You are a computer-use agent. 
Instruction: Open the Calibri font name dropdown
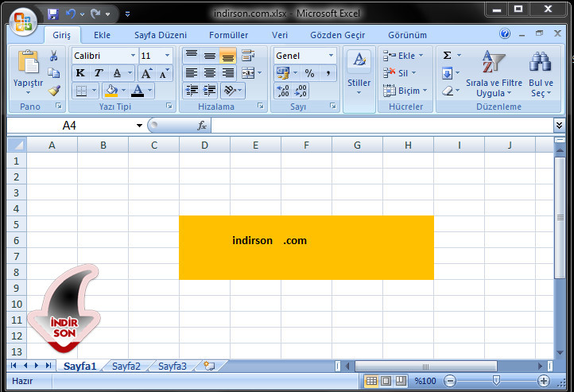click(133, 56)
